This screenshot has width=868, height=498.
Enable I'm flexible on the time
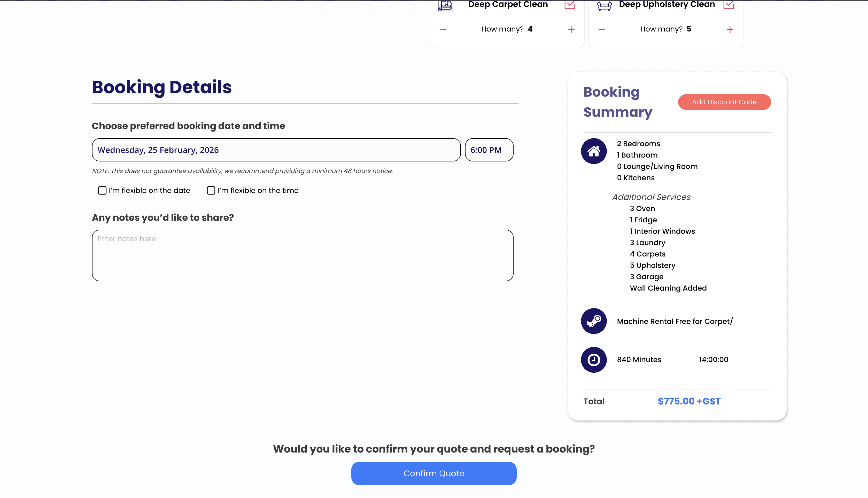pyautogui.click(x=211, y=191)
